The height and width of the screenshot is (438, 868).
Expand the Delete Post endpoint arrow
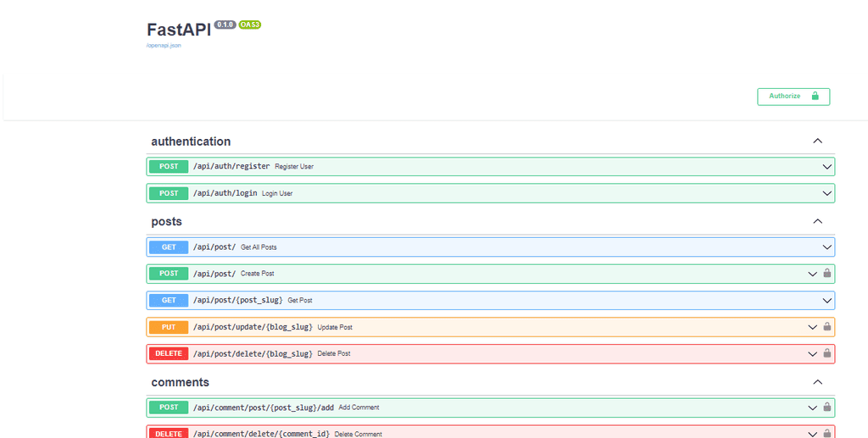(812, 354)
